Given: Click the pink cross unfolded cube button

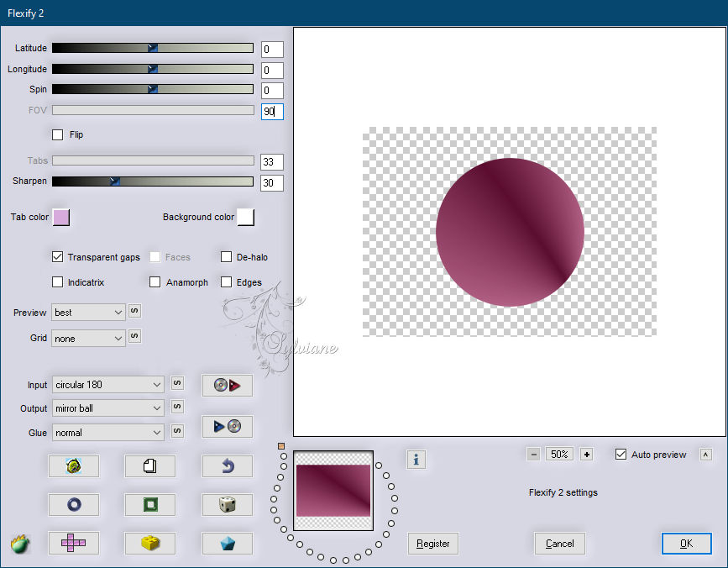Looking at the screenshot, I should click(x=73, y=543).
